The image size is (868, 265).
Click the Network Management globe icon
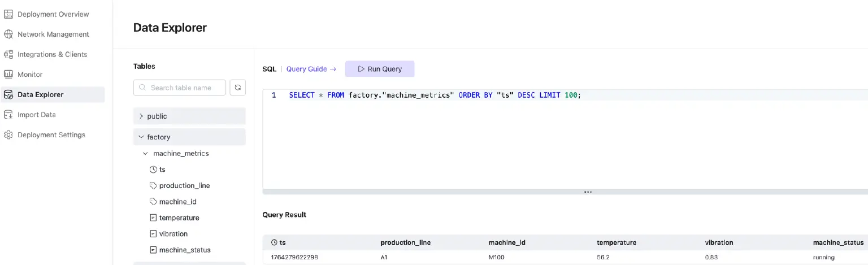[x=8, y=34]
